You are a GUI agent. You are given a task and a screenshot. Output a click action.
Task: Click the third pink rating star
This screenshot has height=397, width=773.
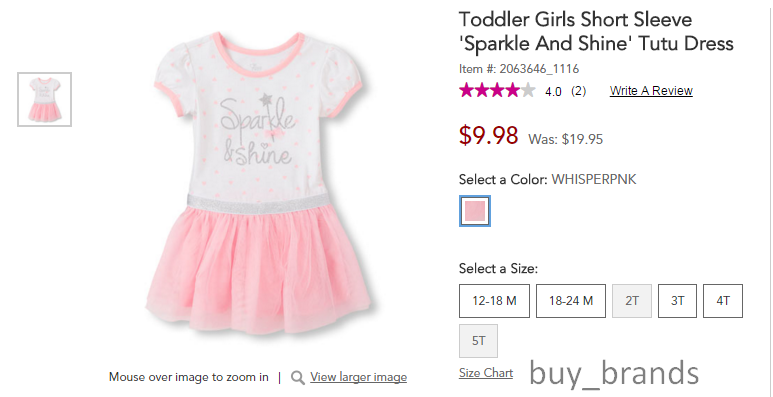[497, 90]
